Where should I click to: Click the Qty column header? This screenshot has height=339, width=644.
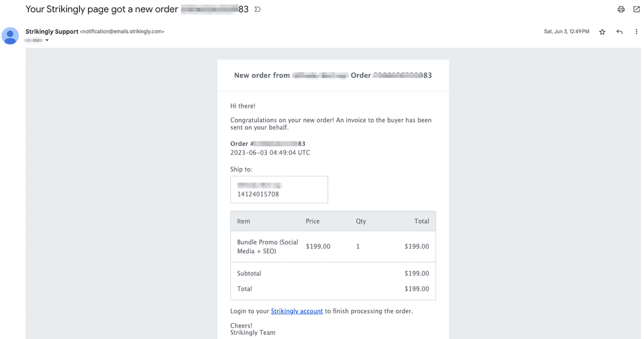click(361, 221)
